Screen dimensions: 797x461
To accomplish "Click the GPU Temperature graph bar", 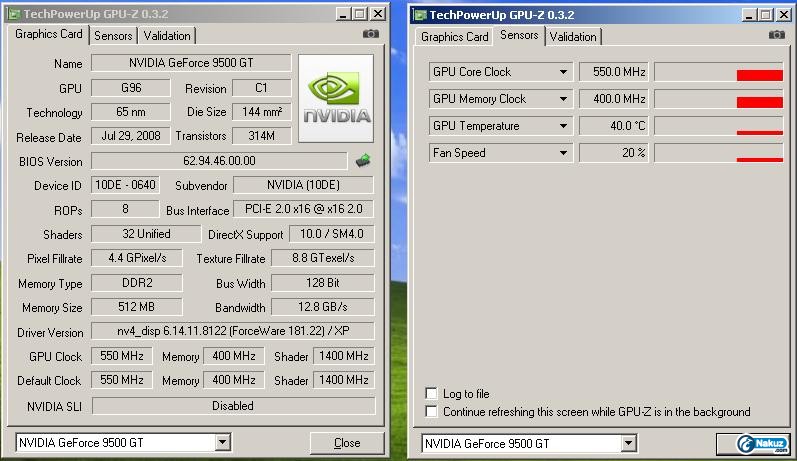I will coord(759,133).
